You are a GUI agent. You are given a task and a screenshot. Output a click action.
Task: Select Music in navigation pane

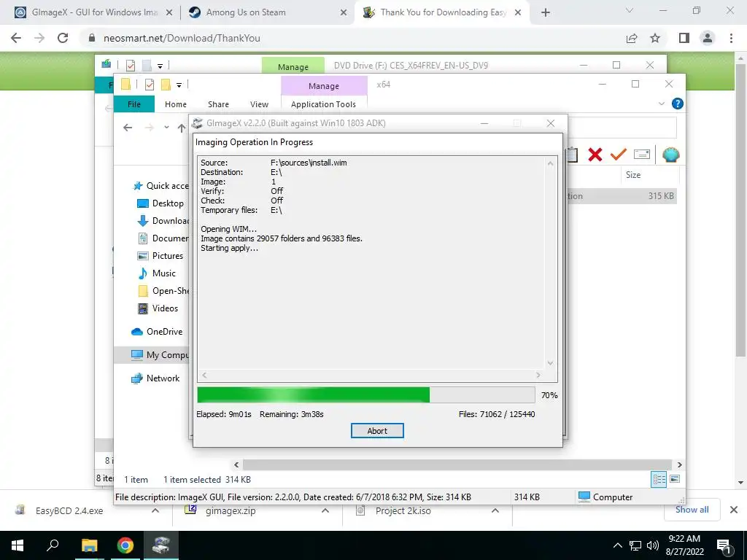point(157,273)
